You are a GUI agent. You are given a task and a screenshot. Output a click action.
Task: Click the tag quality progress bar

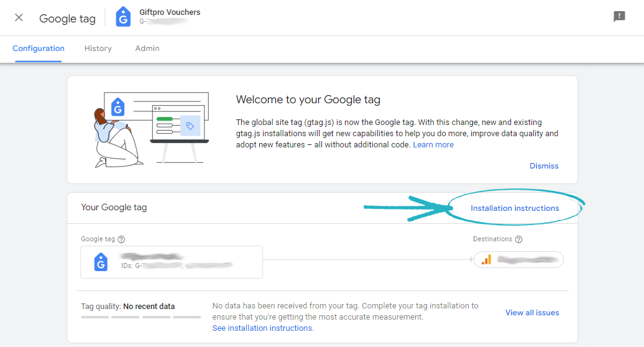tap(140, 317)
